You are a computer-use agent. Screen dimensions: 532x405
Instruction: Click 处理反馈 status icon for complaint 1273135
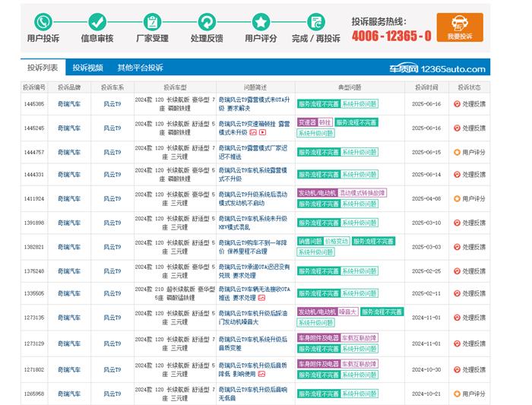click(x=457, y=318)
